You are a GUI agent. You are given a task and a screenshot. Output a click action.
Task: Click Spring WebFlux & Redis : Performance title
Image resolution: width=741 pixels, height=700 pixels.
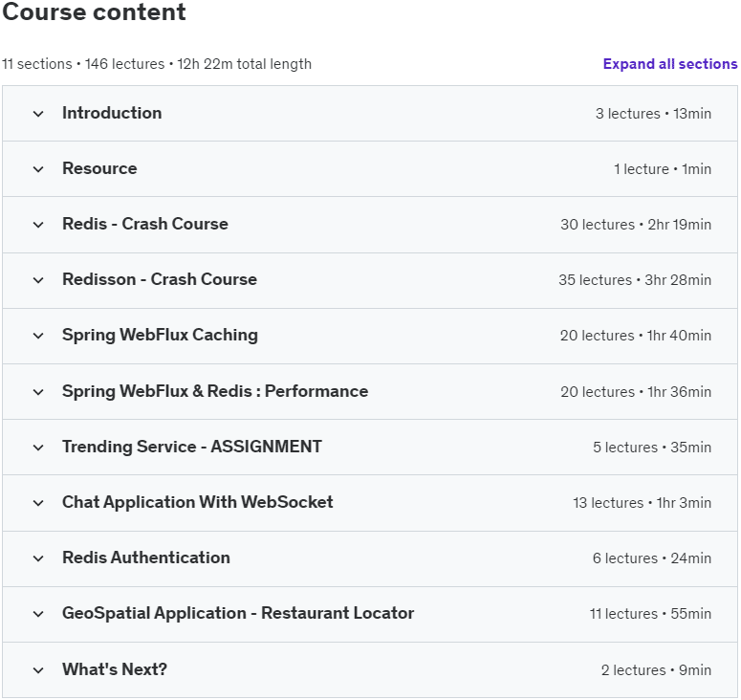click(215, 391)
